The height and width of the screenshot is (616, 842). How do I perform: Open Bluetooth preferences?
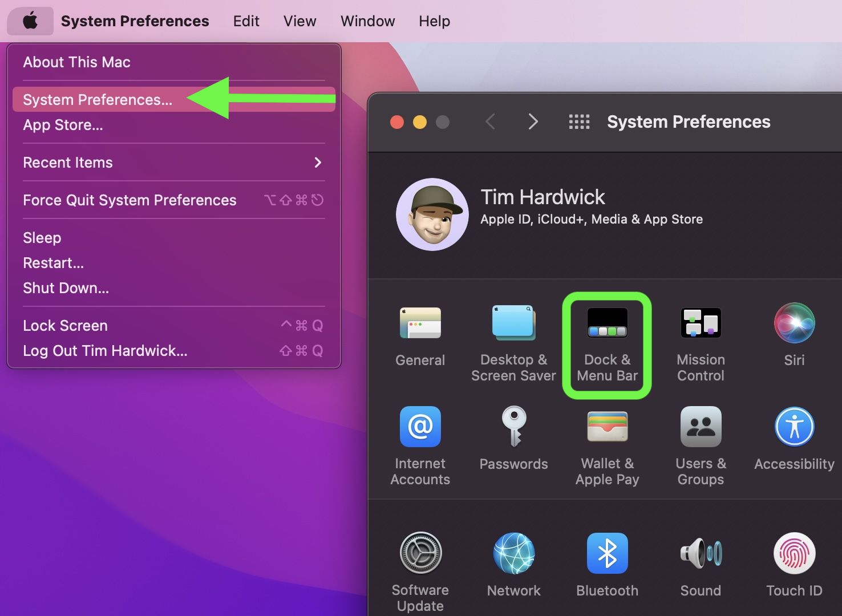click(x=607, y=565)
